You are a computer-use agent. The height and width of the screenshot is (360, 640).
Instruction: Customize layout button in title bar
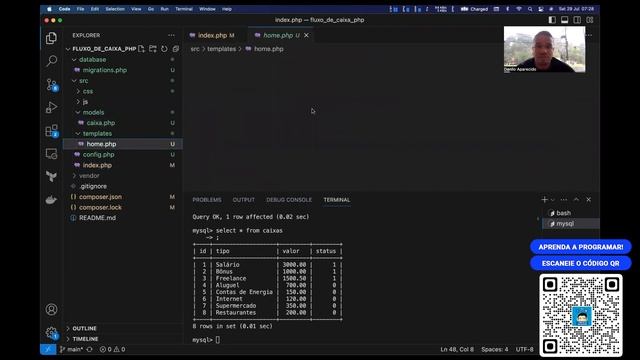click(x=590, y=20)
